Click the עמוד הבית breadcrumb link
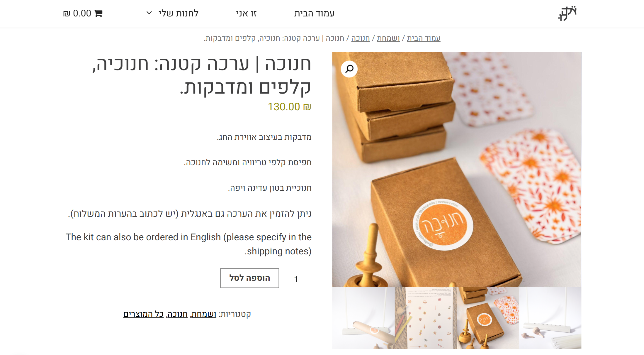The image size is (644, 355). click(x=424, y=38)
